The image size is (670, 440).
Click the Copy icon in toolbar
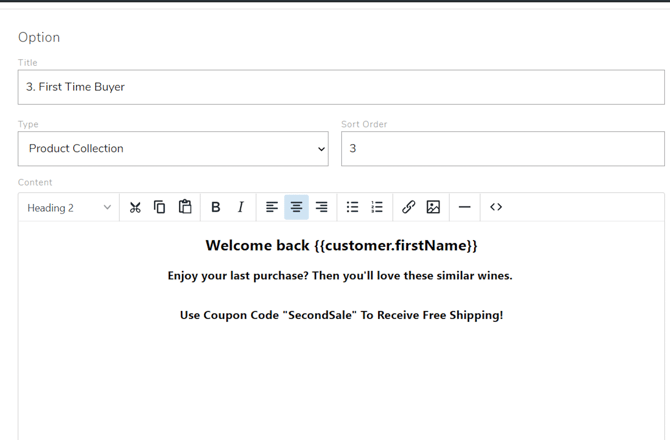point(159,207)
